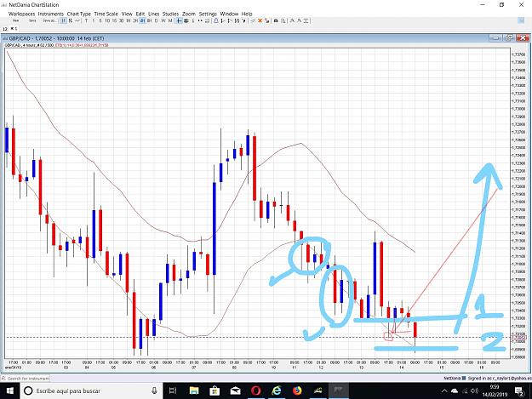This screenshot has height=399, width=532.
Task: Click the taskbar microphone icon
Action: point(154,390)
